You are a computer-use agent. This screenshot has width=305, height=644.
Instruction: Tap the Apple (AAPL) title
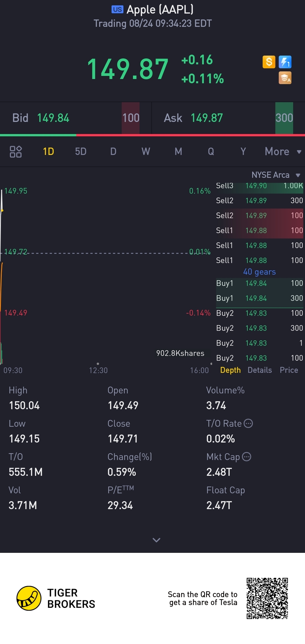click(x=160, y=10)
